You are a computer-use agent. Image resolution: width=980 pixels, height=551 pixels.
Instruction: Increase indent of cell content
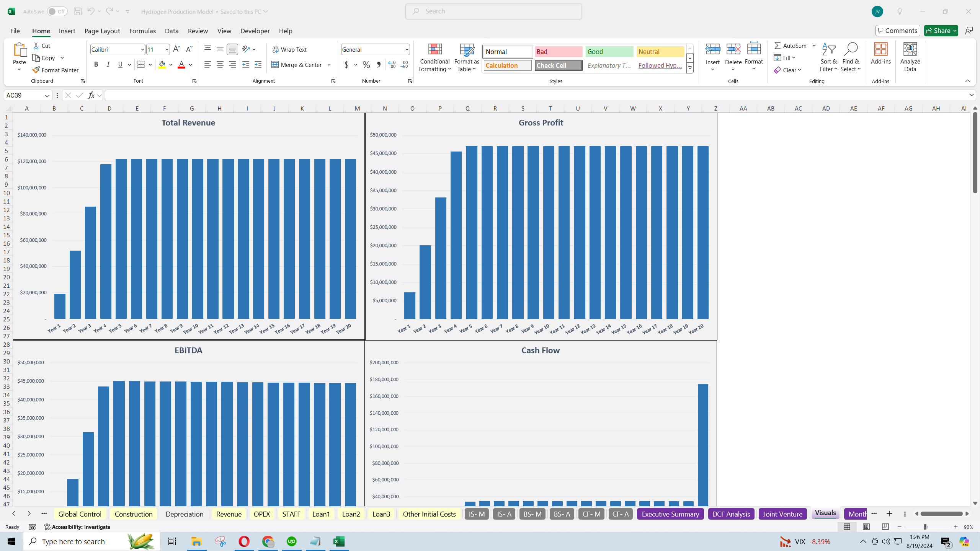coord(258,65)
